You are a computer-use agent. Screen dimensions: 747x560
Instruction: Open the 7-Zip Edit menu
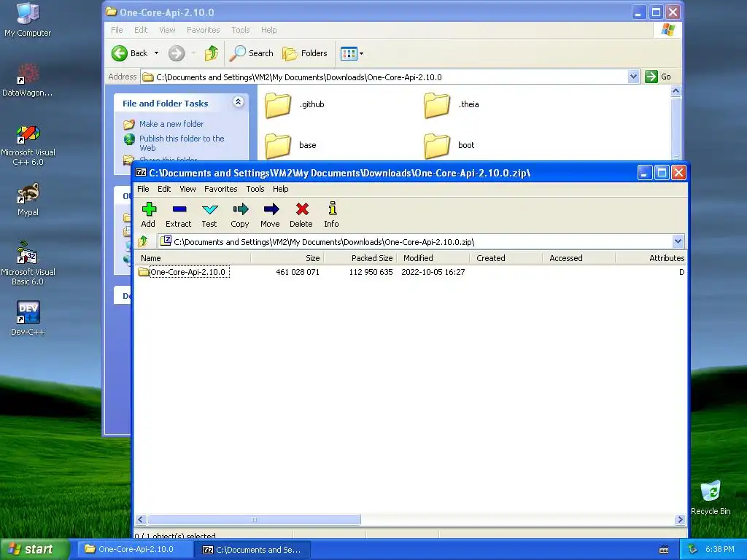pyautogui.click(x=164, y=189)
